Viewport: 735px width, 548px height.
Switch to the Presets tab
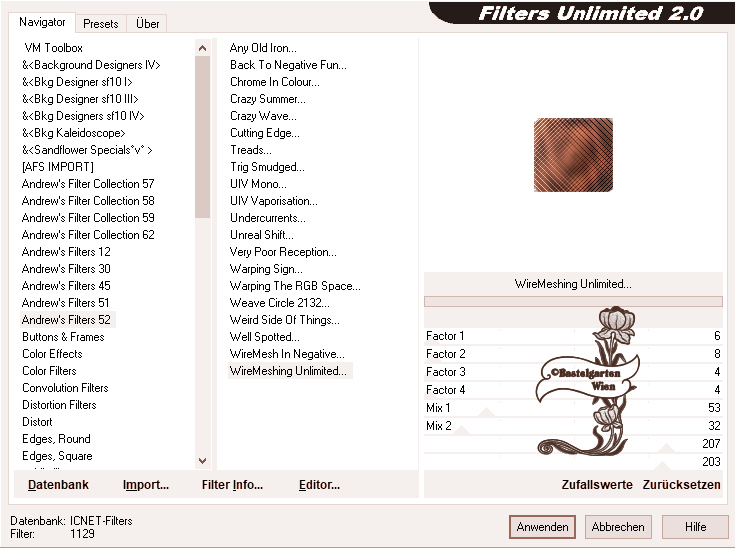coord(100,23)
